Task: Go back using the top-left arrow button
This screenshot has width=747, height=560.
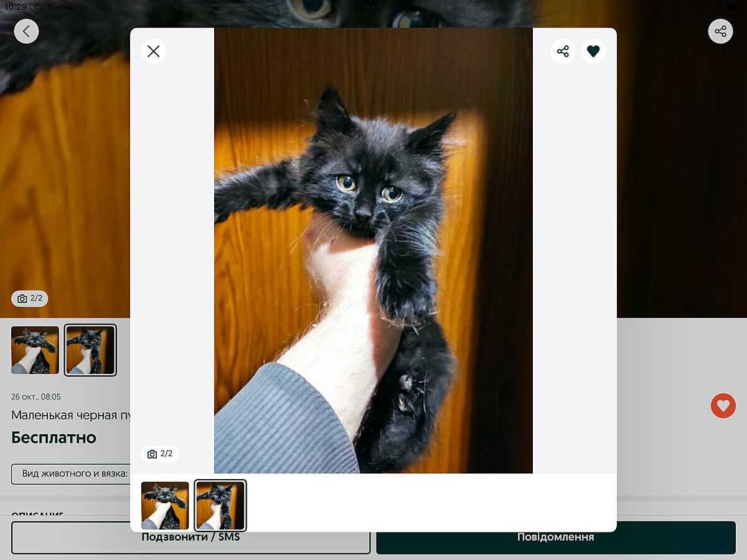Action: point(26,31)
